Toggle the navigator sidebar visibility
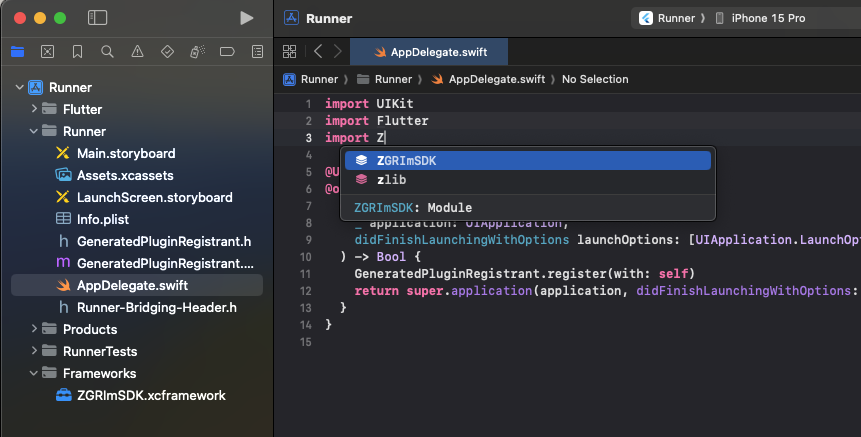The image size is (861, 437). point(97,18)
